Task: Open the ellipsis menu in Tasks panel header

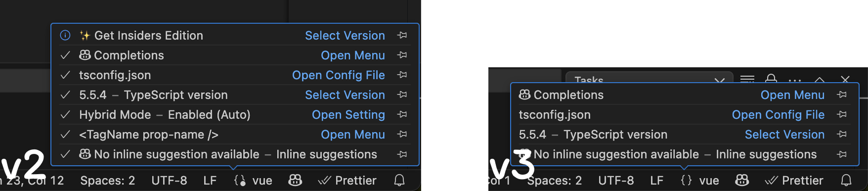Action: 795,80
